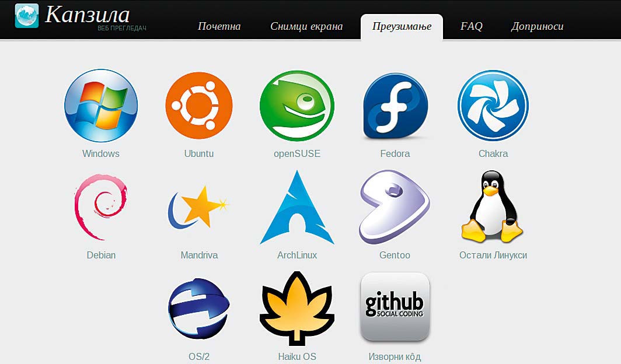The width and height of the screenshot is (621, 364).
Task: Click the Капзила site title
Action: (88, 14)
